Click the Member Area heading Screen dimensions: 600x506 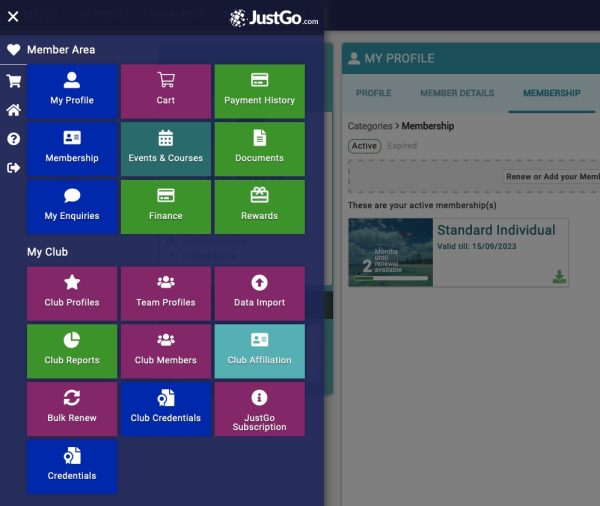tap(61, 50)
